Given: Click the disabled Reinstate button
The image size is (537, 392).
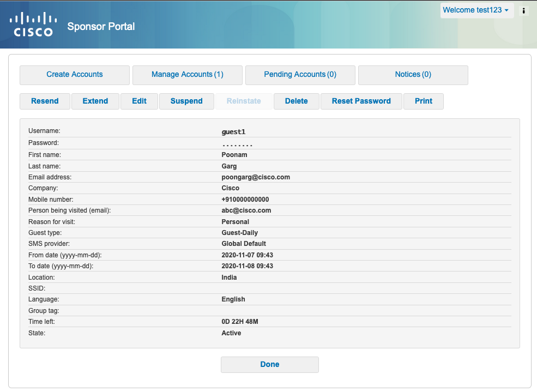Looking at the screenshot, I should click(243, 101).
